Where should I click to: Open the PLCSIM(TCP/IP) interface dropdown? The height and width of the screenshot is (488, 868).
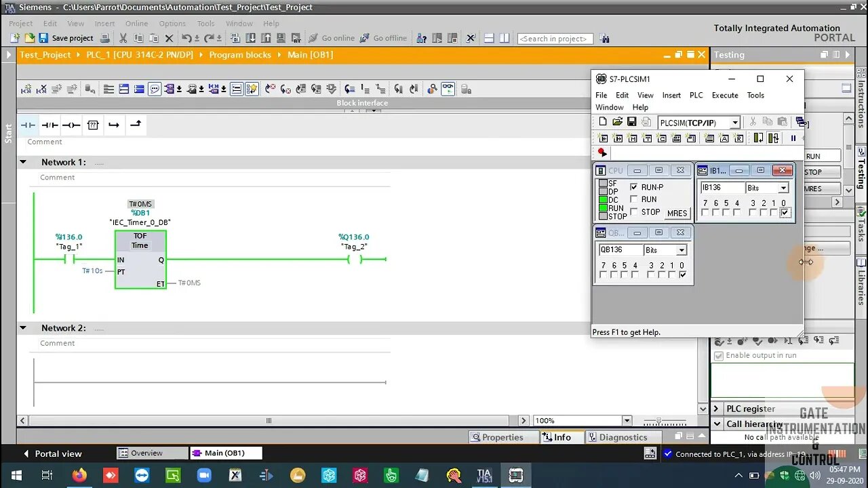735,123
